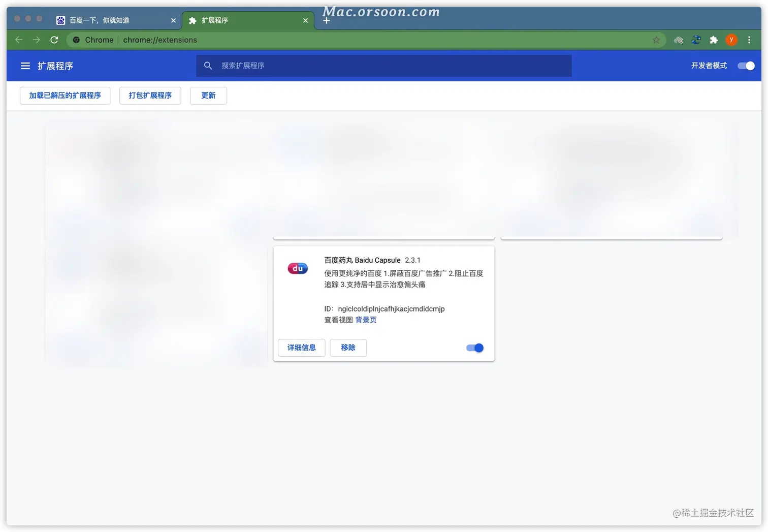Image resolution: width=768 pixels, height=532 pixels.
Task: Open the extensions hamburger main menu
Action: click(25, 66)
